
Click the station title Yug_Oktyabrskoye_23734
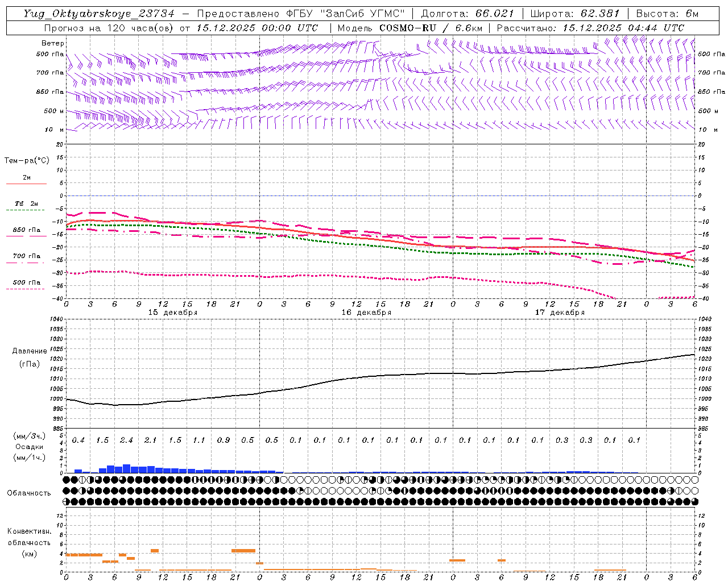pos(99,14)
